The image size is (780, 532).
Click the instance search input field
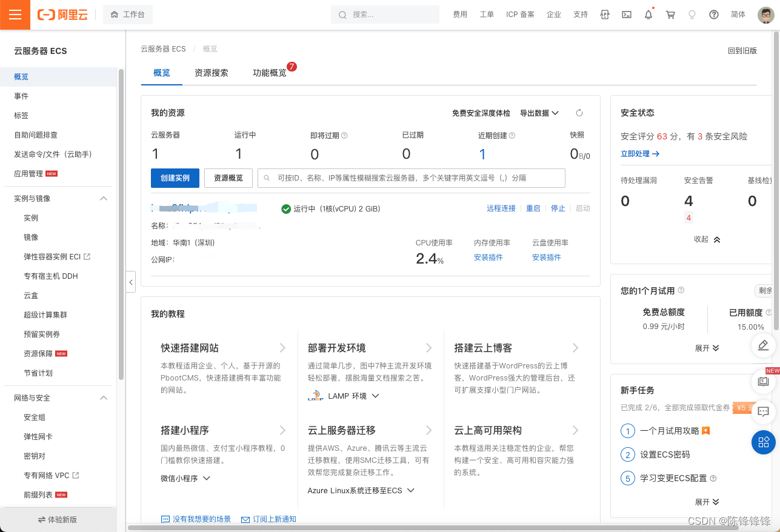(412, 178)
